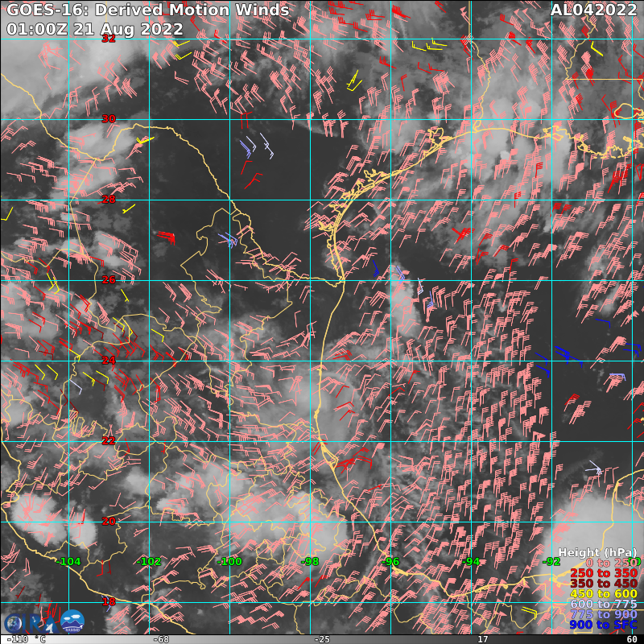Click the latitude label '26'
The image size is (644, 644).
(109, 280)
